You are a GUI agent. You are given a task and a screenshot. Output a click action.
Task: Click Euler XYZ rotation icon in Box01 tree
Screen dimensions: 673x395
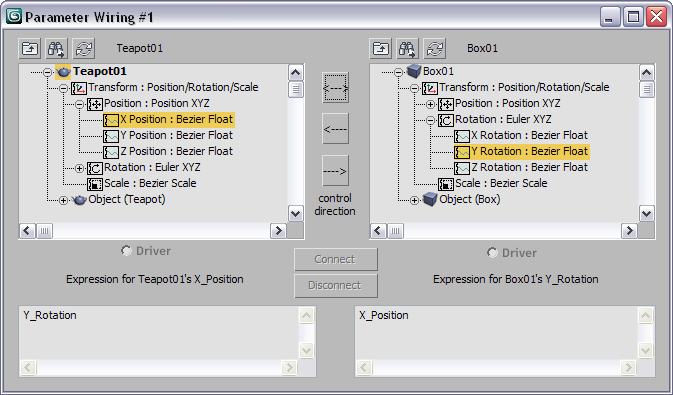[446, 120]
